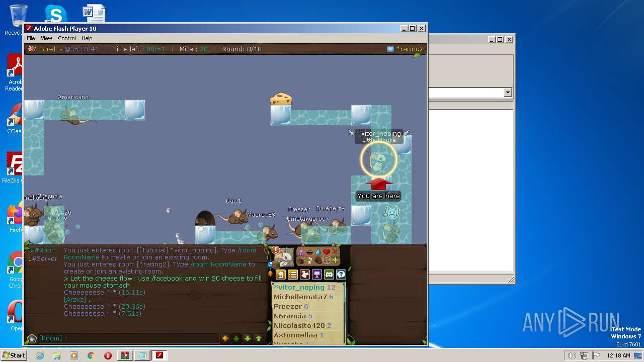Open the tribe house button
This screenshot has width=644, height=362.
(281, 275)
